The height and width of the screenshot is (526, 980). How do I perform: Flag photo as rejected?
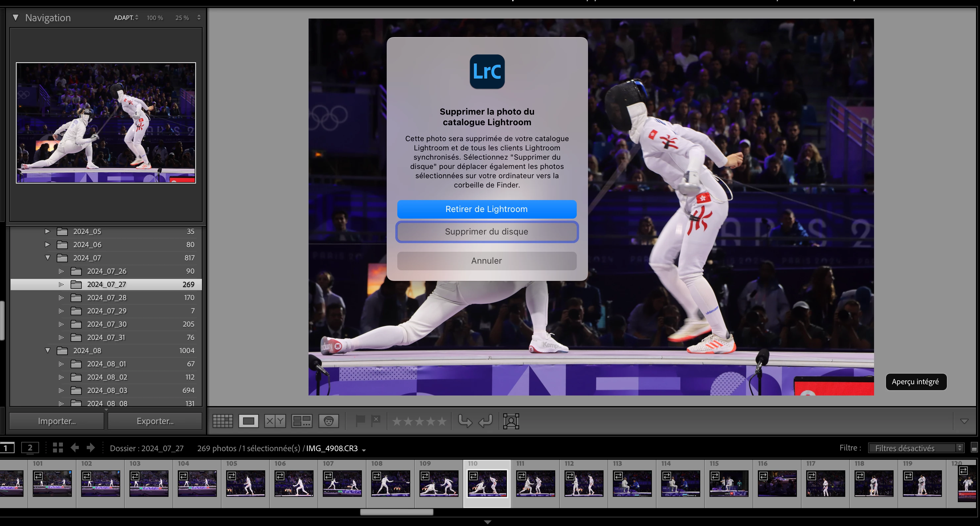[x=376, y=420]
